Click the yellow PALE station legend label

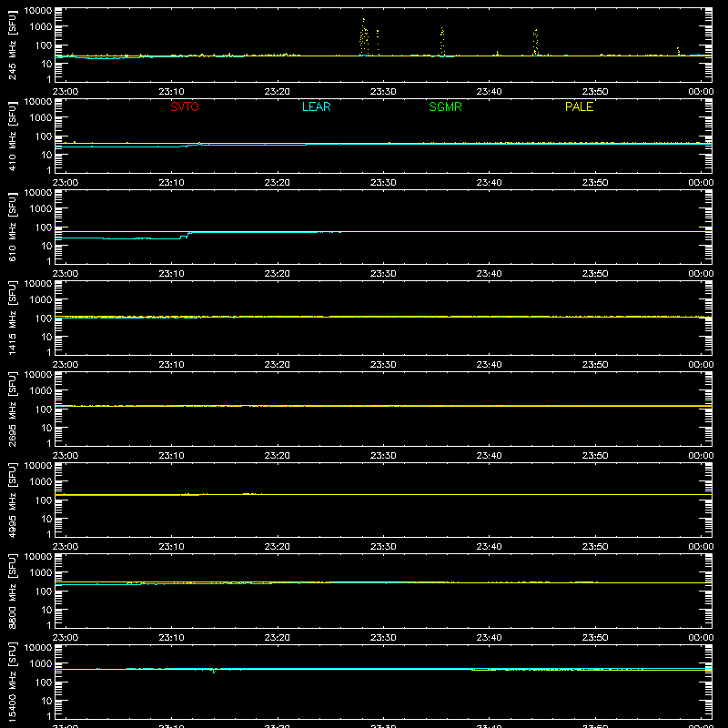click(579, 106)
